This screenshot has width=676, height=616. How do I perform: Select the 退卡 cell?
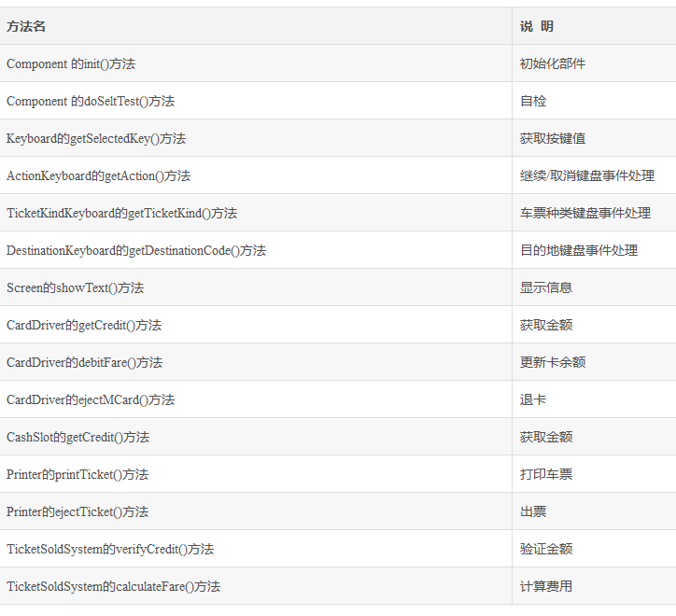coord(594,399)
